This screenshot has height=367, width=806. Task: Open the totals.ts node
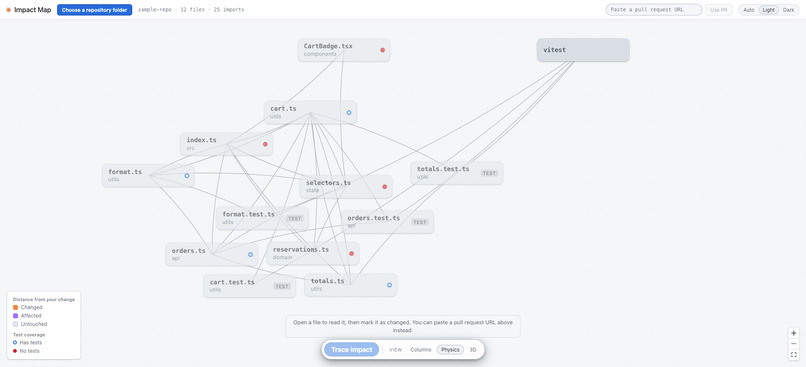[351, 285]
